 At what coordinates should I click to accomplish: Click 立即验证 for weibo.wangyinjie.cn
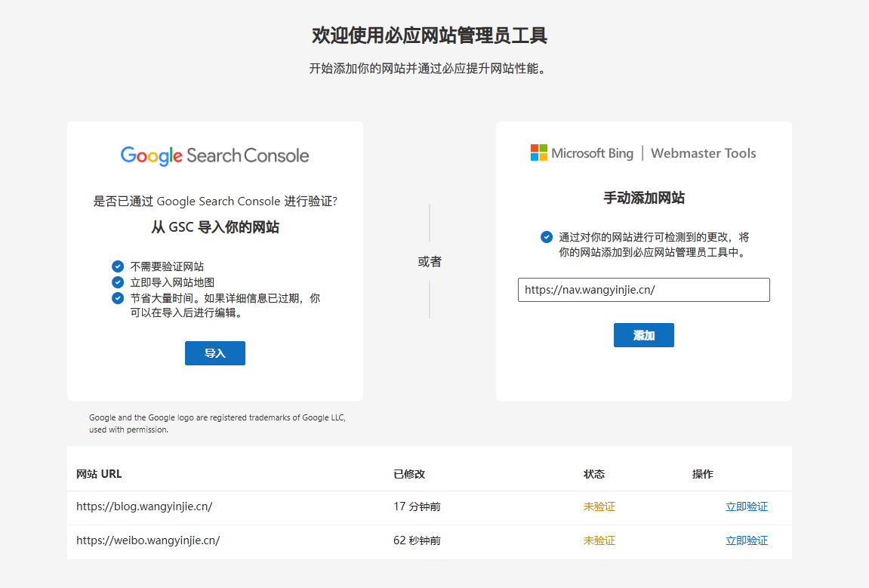tap(746, 541)
